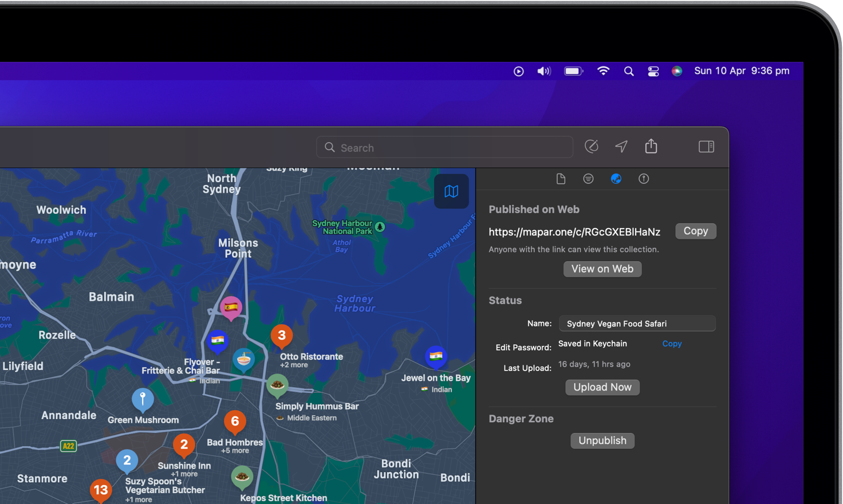
Task: Select the mapar.one collection URL
Action: point(574,232)
